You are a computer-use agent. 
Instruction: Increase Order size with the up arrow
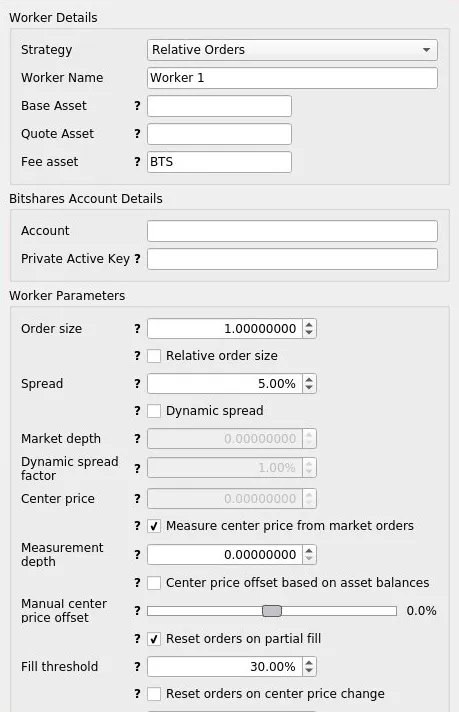[309, 325]
